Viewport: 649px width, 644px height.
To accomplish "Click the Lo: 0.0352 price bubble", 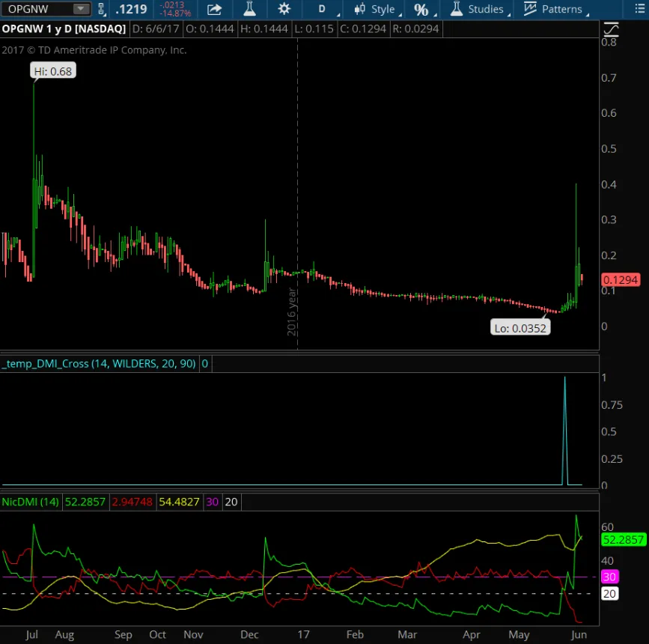I will click(x=520, y=327).
